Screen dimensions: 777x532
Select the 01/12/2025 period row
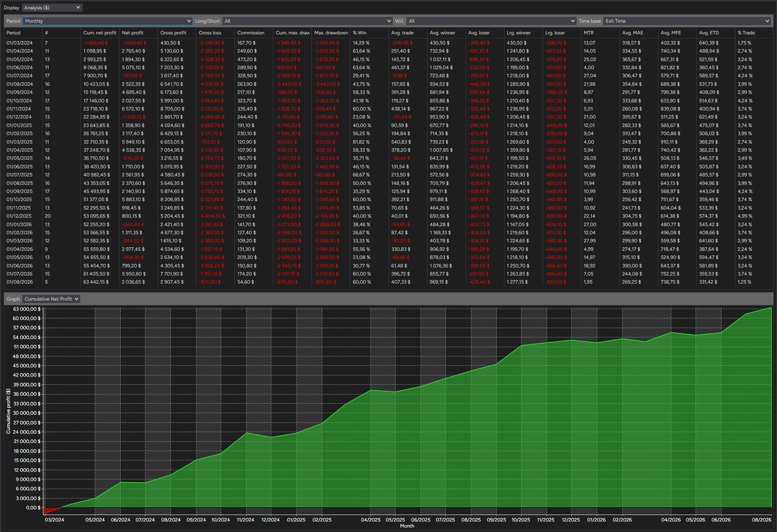tap(388, 216)
